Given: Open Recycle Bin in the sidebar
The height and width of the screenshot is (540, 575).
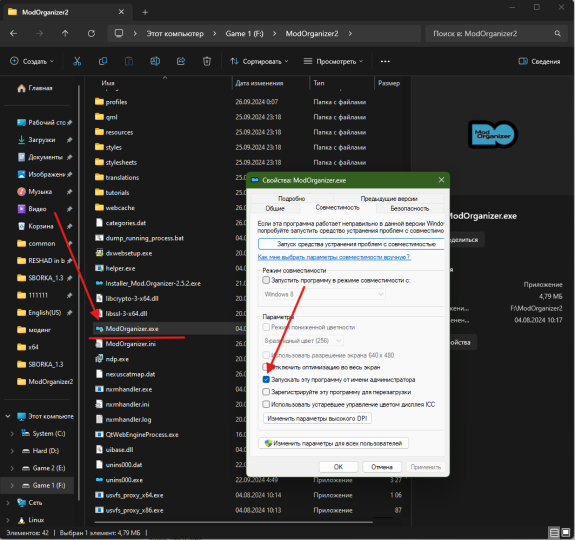Looking at the screenshot, I should (40, 226).
